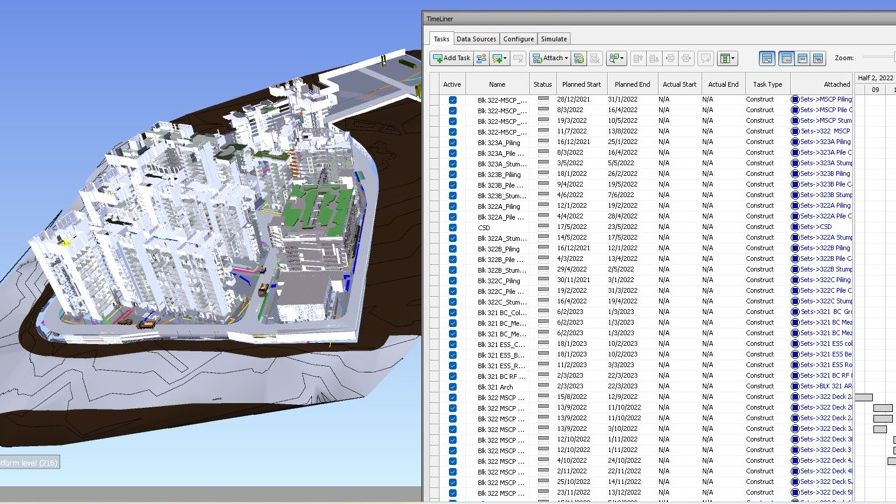This screenshot has width=896, height=504.
Task: Open the Find Items dropdown
Action: click(x=616, y=58)
